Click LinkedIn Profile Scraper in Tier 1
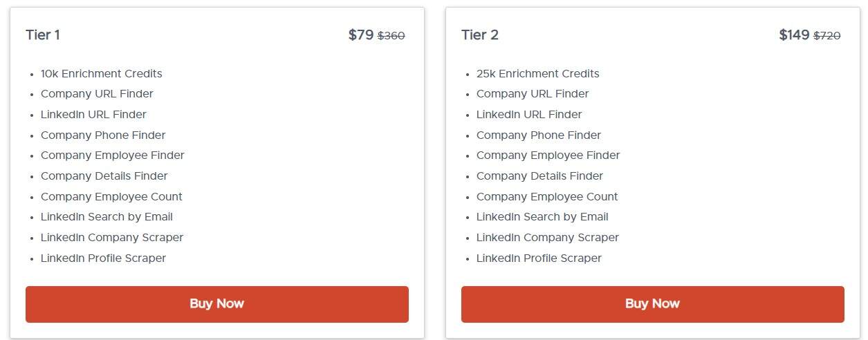The height and width of the screenshot is (340, 868). point(103,258)
